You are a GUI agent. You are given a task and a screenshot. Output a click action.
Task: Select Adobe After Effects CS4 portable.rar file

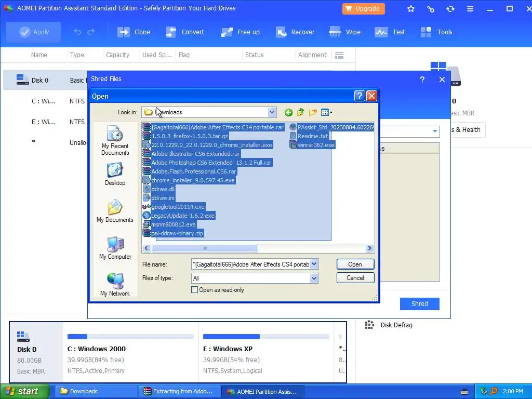coord(213,127)
